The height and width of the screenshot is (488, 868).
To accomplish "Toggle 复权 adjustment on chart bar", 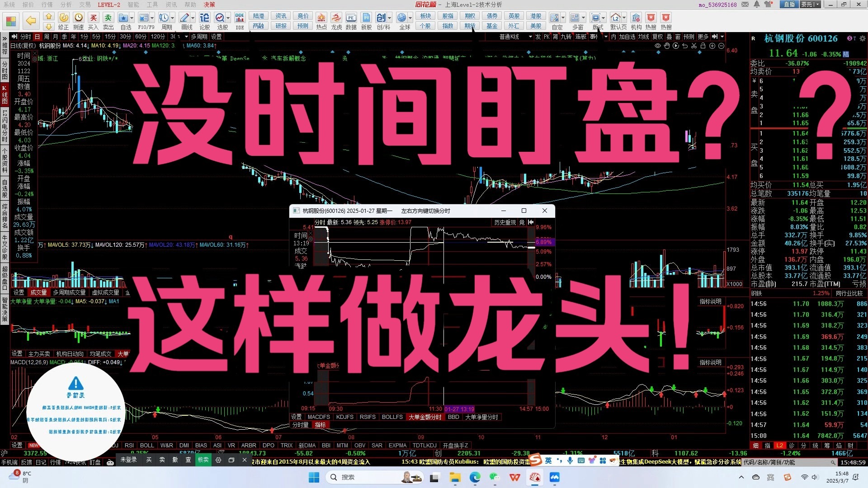I will (x=657, y=37).
